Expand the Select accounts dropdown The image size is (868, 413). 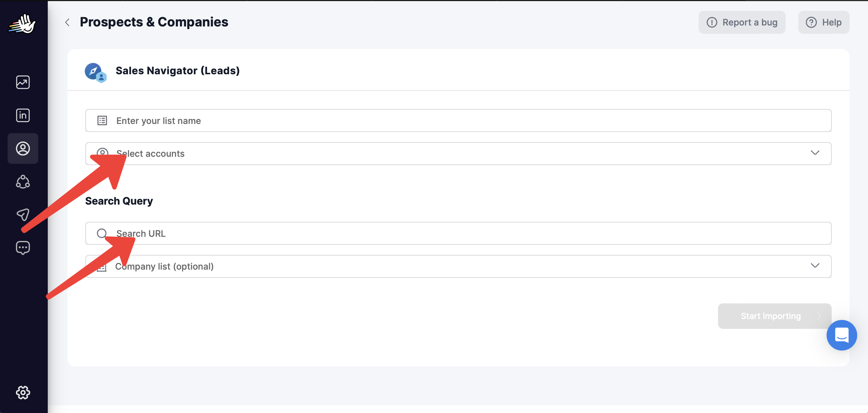coord(458,154)
